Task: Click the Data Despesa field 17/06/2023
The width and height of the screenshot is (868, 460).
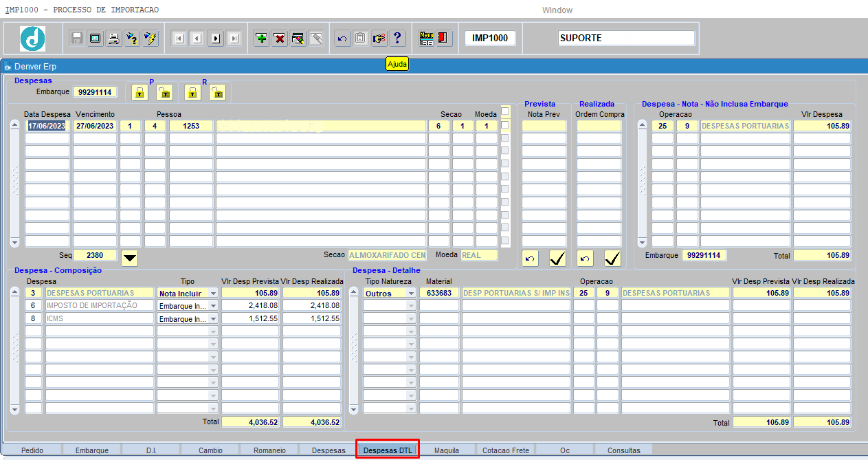Action: click(47, 126)
